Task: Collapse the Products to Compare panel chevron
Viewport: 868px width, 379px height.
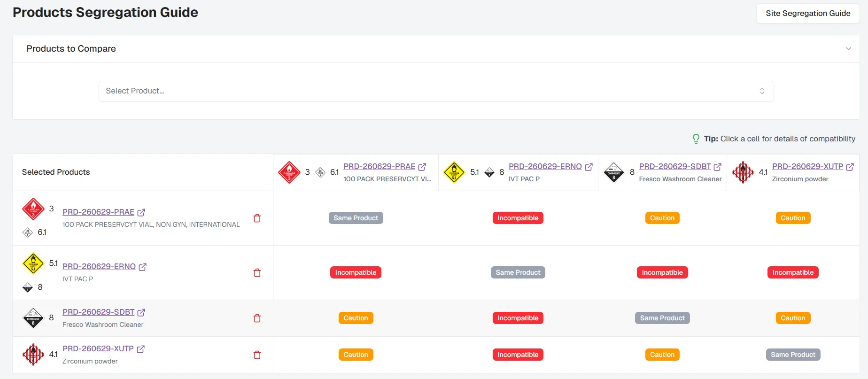Action: [848, 49]
